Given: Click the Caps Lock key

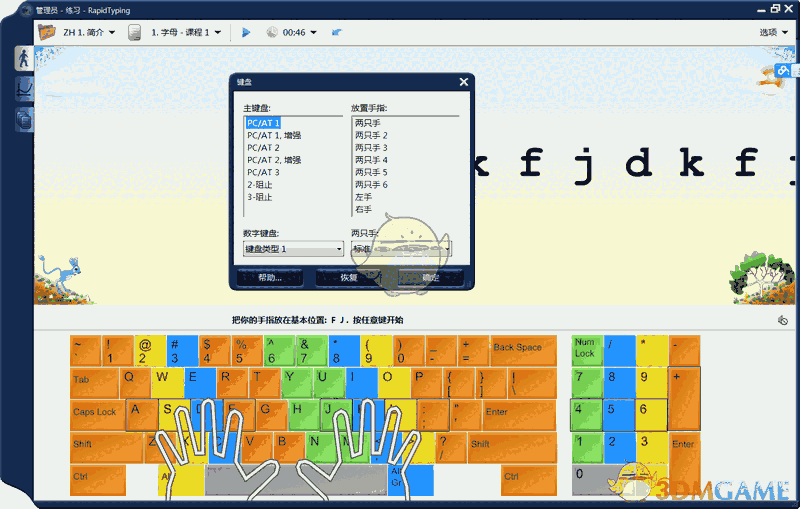Looking at the screenshot, I should point(98,415).
